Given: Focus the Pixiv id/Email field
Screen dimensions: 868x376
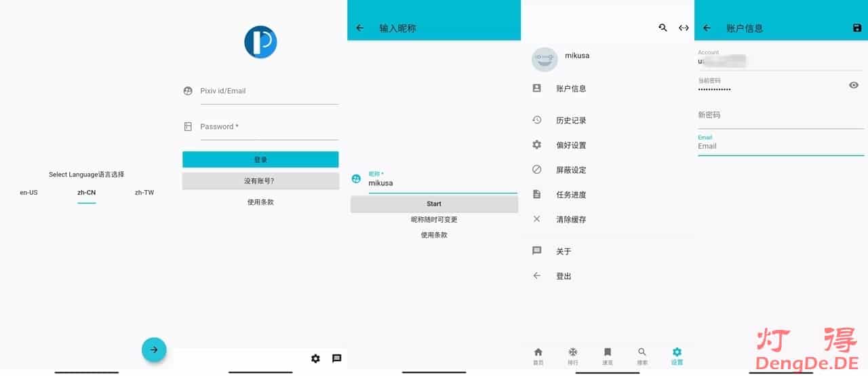Looking at the screenshot, I should 269,91.
